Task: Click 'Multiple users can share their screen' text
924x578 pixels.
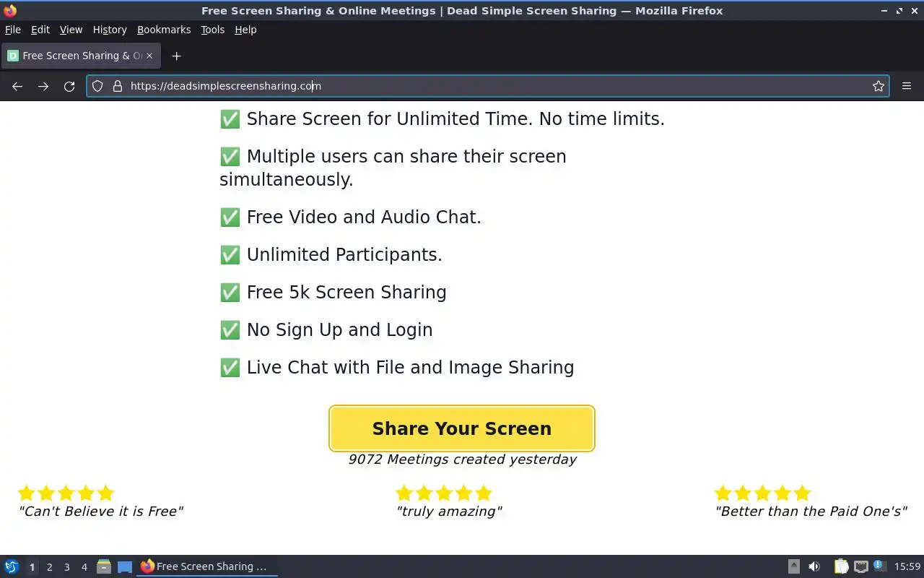Action: [x=406, y=156]
